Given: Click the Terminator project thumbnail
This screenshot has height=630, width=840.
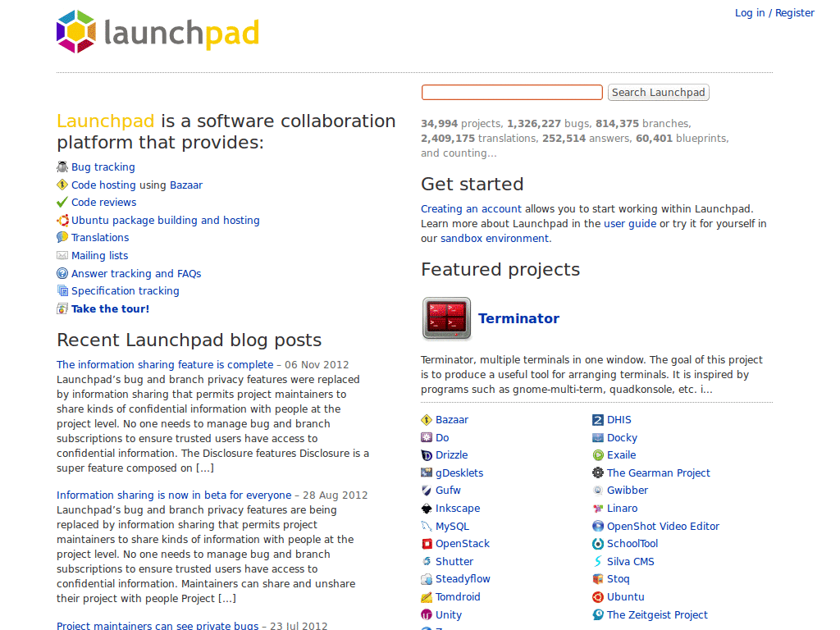Looking at the screenshot, I should click(x=446, y=318).
